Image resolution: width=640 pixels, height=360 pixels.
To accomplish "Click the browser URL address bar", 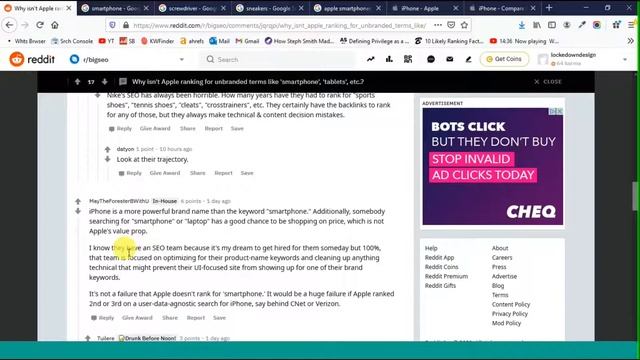I will click(280, 25).
